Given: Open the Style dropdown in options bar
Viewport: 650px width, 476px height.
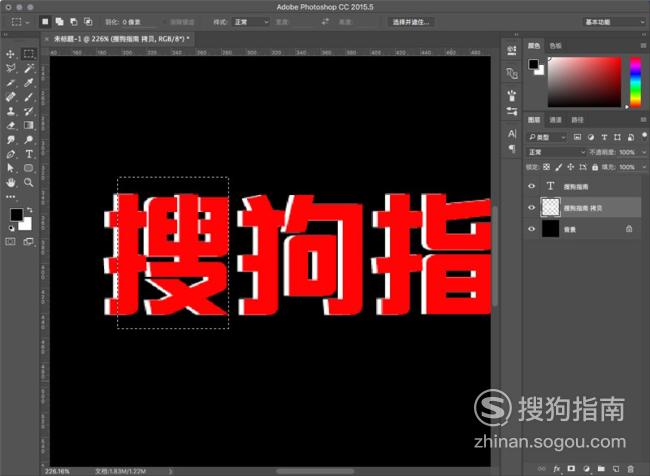Looking at the screenshot, I should pos(251,22).
